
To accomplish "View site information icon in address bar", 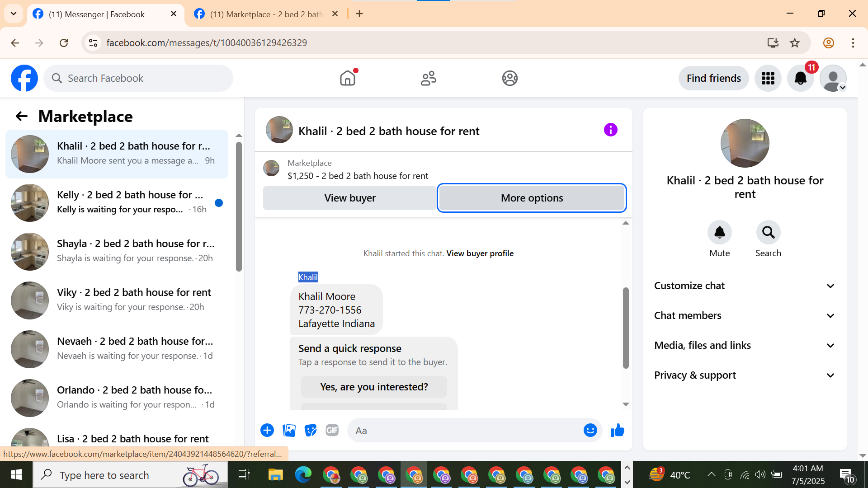I will point(93,43).
